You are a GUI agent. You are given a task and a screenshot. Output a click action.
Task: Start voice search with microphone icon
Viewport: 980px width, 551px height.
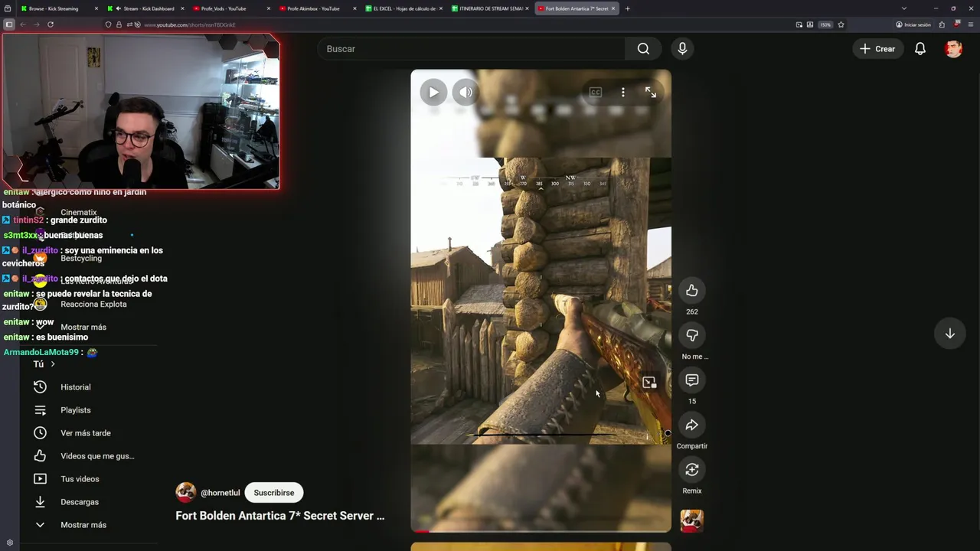pyautogui.click(x=682, y=49)
